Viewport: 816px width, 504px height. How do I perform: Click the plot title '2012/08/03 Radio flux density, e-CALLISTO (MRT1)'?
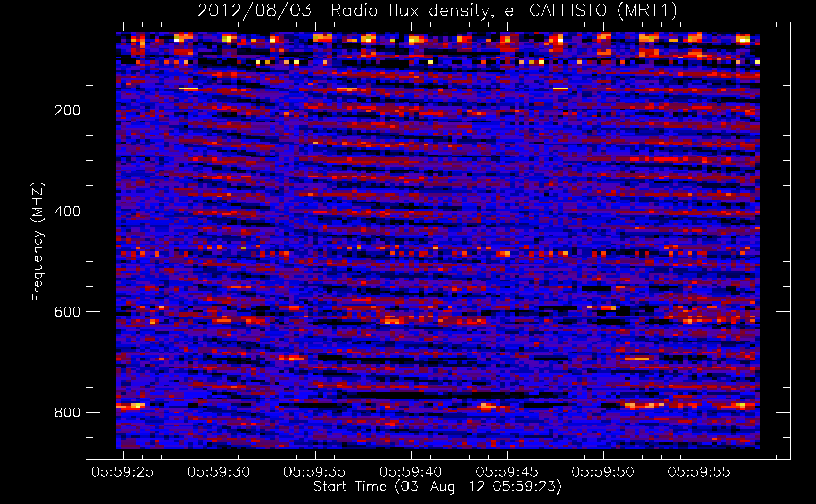(437, 10)
